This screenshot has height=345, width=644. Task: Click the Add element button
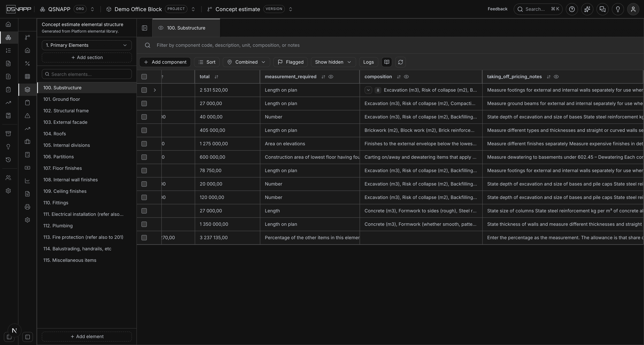tap(87, 337)
